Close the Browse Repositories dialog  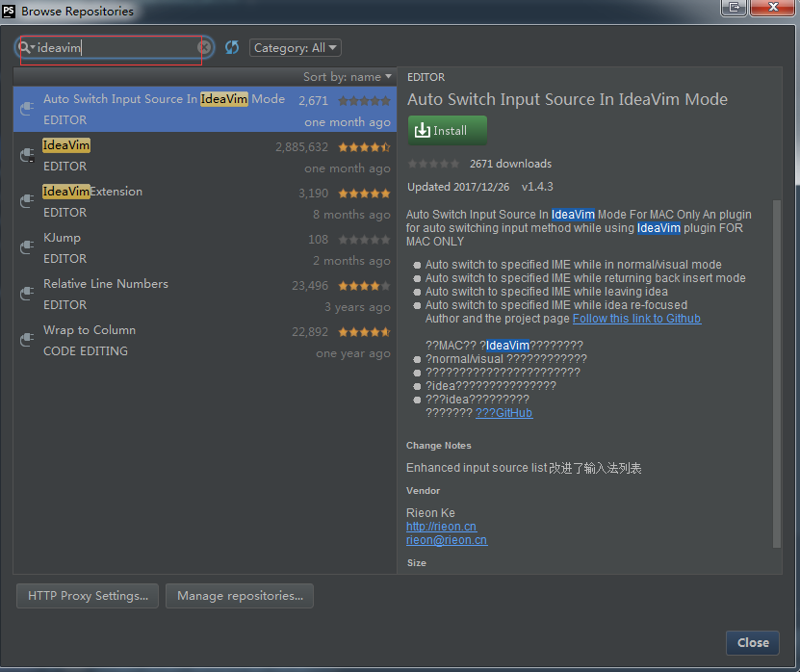click(x=753, y=643)
